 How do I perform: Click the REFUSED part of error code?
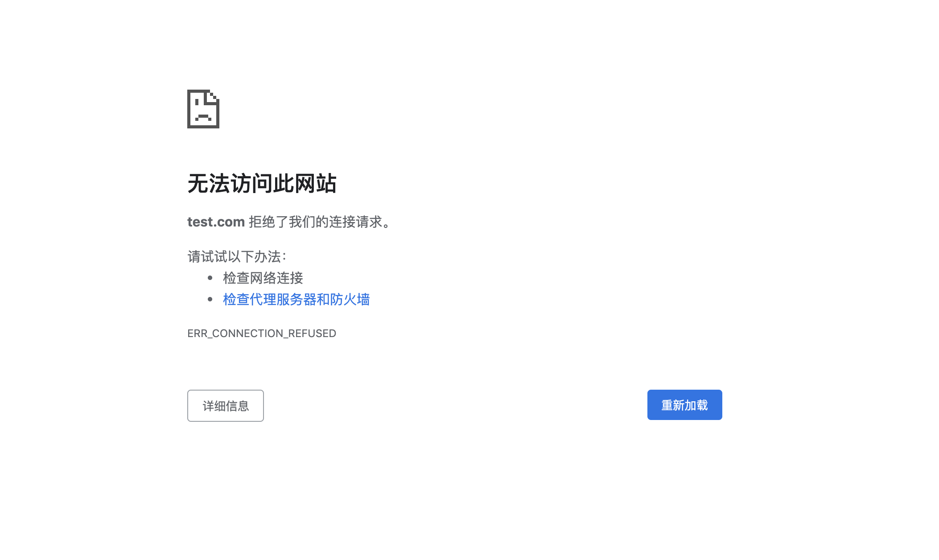[x=312, y=334]
